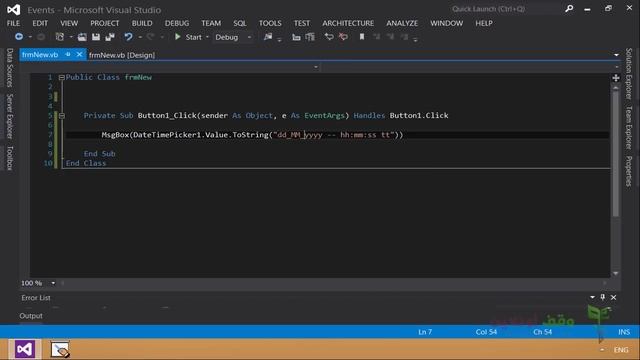Click the Visual Studio taskbar icon
Viewport: 640px width, 360px height.
click(x=24, y=349)
